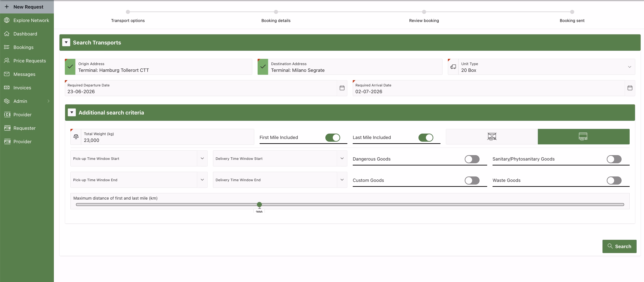
Task: Open the Bookings page
Action: 27,47
